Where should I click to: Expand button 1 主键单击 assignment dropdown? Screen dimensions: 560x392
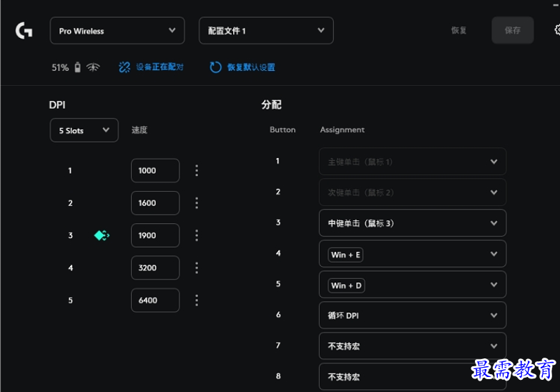[x=413, y=162]
